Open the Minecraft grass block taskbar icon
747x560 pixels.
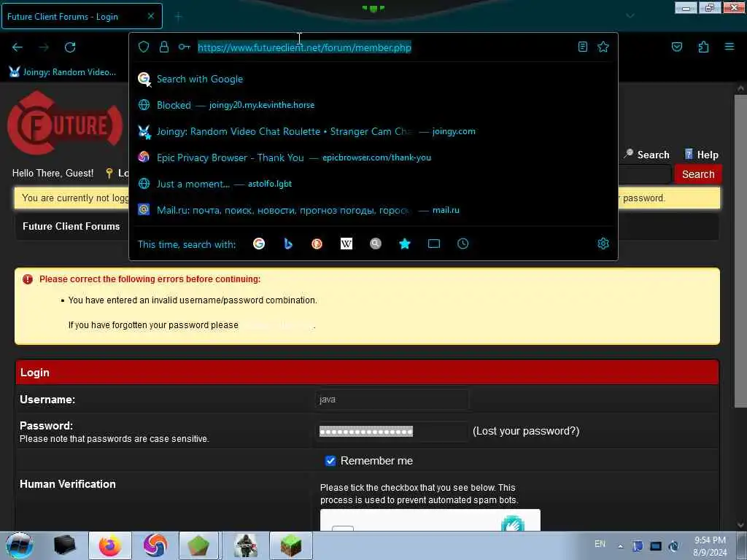291,545
